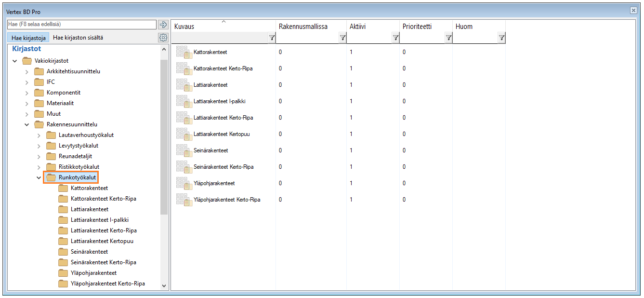Select the Seinärakenteet library icon in list
644x298 pixels.
click(x=183, y=150)
